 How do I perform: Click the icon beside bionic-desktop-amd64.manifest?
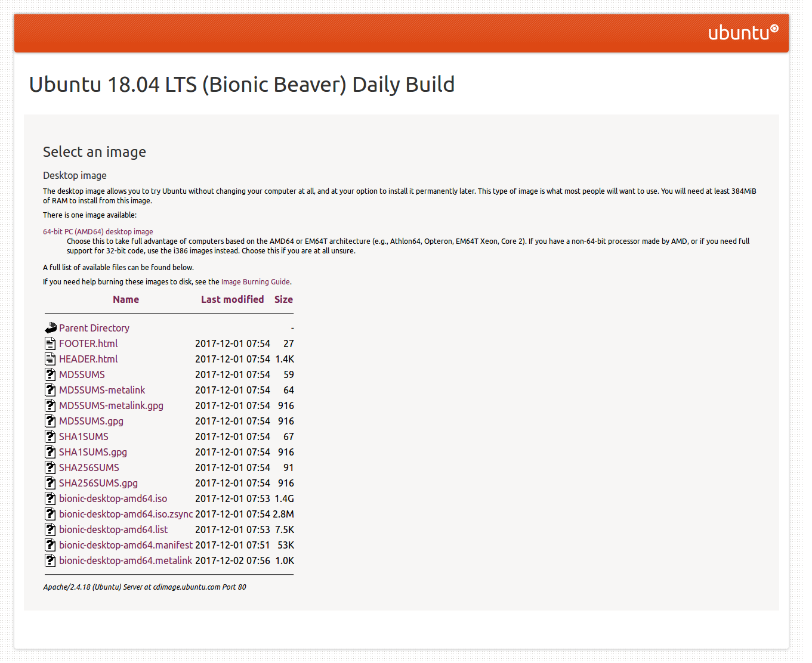click(51, 545)
